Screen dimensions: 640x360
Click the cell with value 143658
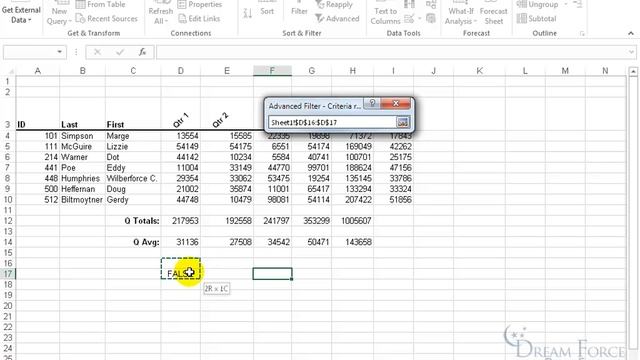pyautogui.click(x=353, y=242)
